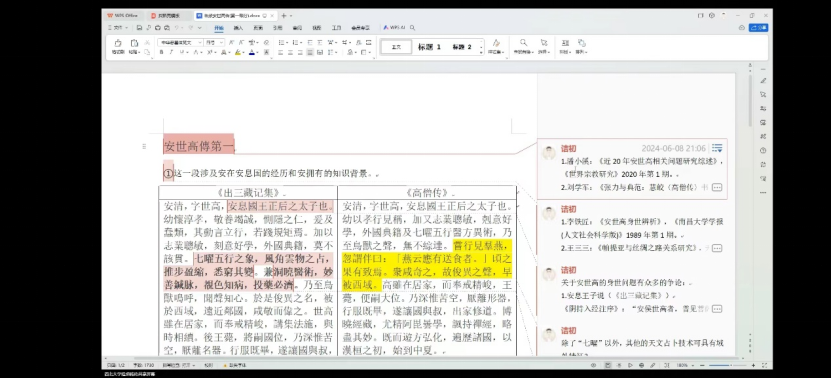Switch to the 引用 (References) ribbon tab
The height and width of the screenshot is (378, 831).
(x=278, y=28)
